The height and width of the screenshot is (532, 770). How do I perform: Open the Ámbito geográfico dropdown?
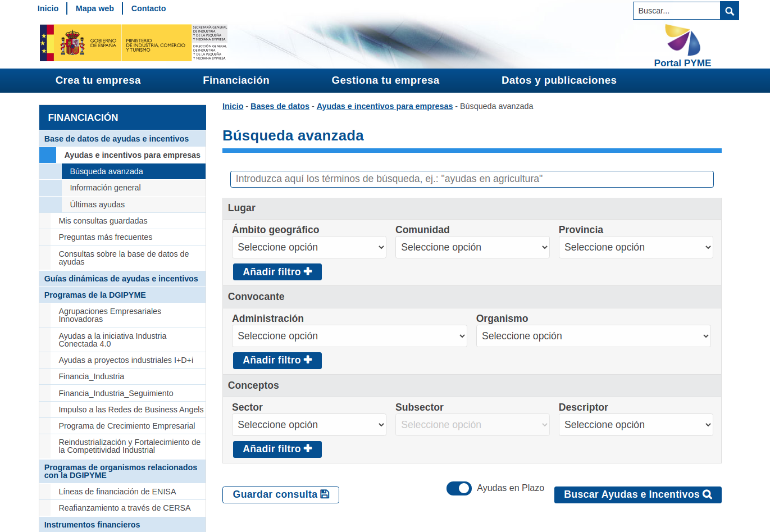[309, 247]
